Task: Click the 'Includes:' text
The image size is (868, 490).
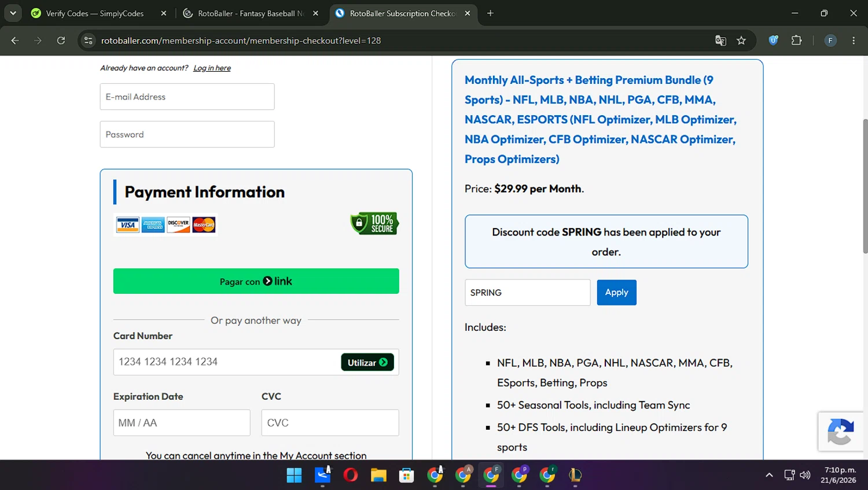Action: point(486,327)
